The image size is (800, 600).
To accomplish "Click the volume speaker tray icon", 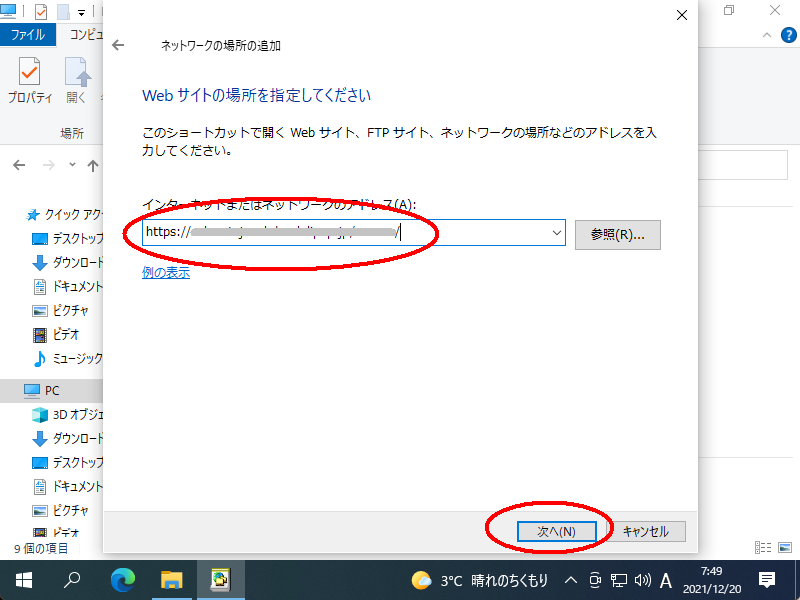I will (642, 580).
